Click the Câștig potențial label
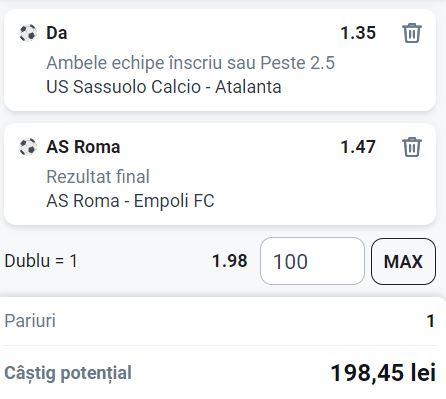This screenshot has height=399, width=446. [68, 373]
